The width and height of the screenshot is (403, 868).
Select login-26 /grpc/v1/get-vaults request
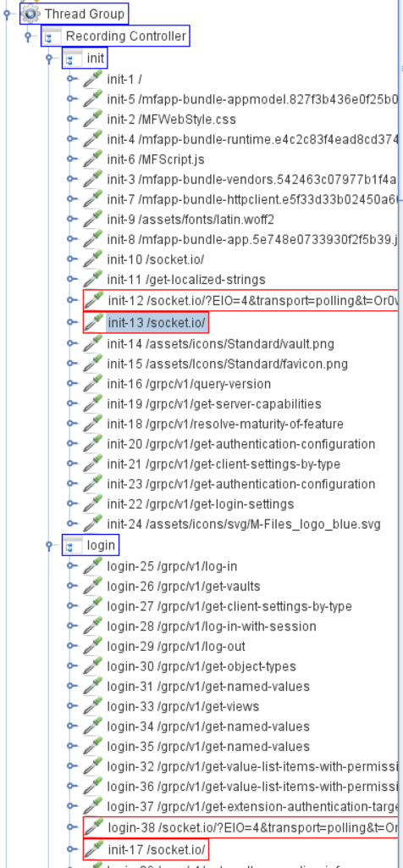(184, 587)
